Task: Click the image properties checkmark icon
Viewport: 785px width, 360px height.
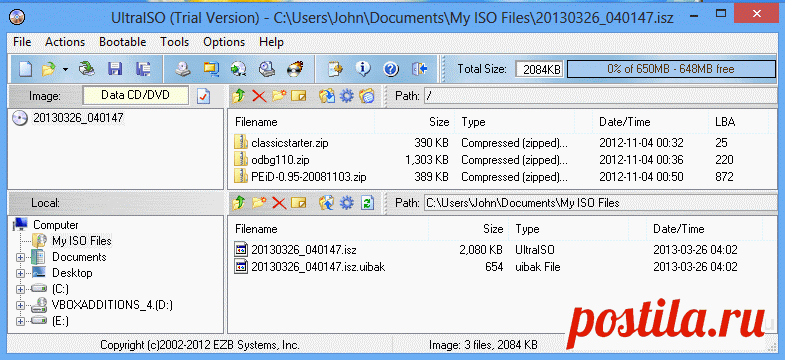Action: click(x=204, y=96)
